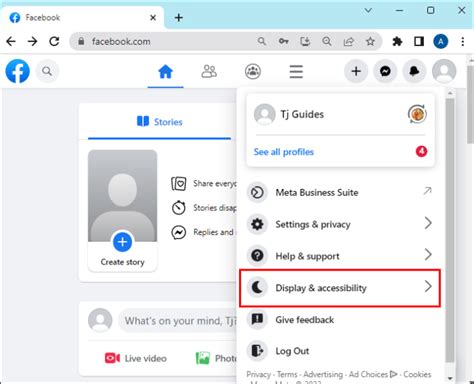Open browser extensions puzzle icon
Image resolution: width=474 pixels, height=384 pixels.
397,41
